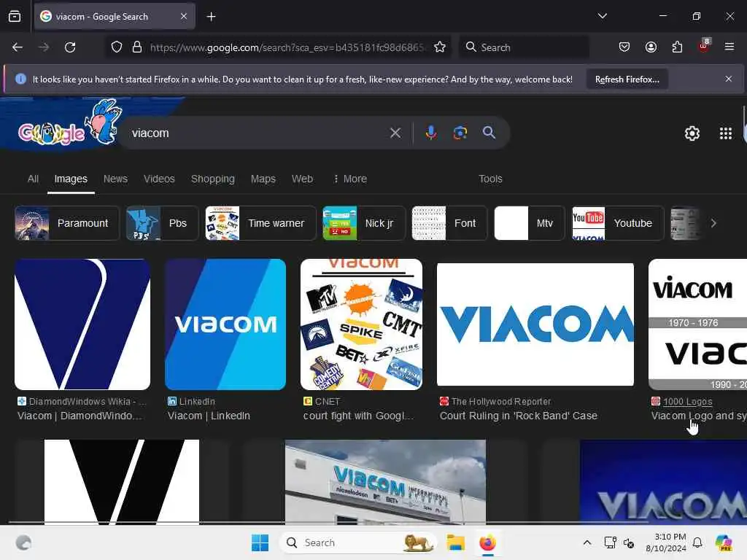Viewport: 747px width, 560px height.
Task: Close the viacom Google Search tab
Action: point(184,17)
